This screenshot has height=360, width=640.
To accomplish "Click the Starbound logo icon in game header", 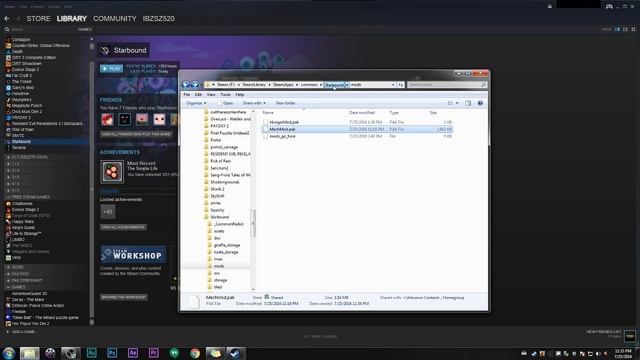I will tap(105, 50).
